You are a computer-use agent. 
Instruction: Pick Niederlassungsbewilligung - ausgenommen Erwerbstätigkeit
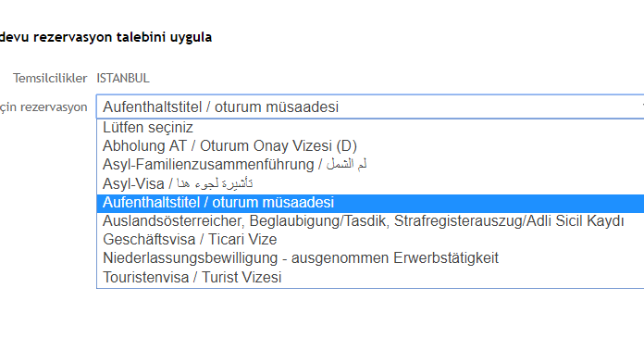point(370,258)
